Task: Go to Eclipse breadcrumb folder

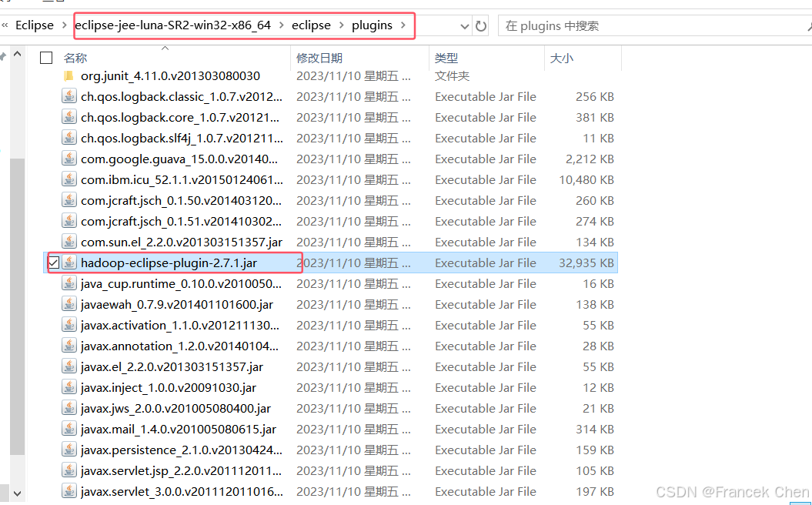Action: tap(35, 25)
